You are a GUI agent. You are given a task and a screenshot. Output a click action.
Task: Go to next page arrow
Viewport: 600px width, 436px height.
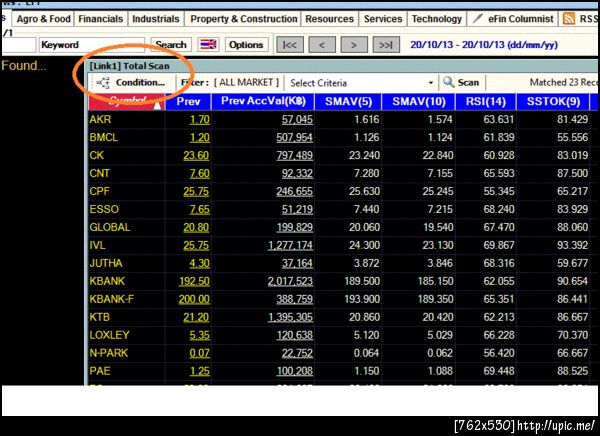(354, 45)
